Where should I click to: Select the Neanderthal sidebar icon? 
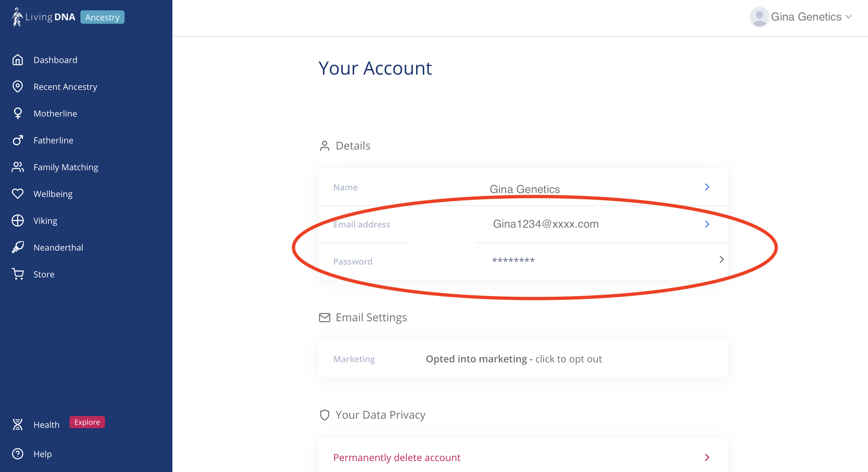pos(18,247)
